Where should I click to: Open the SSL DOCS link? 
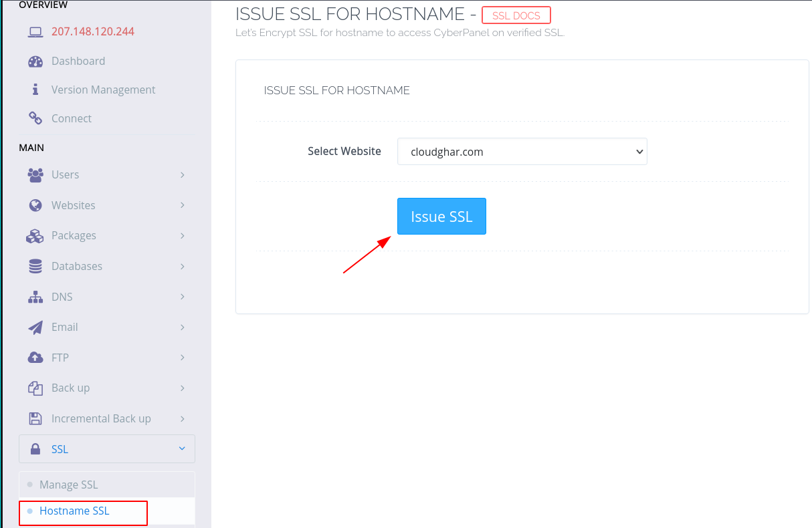(x=516, y=15)
